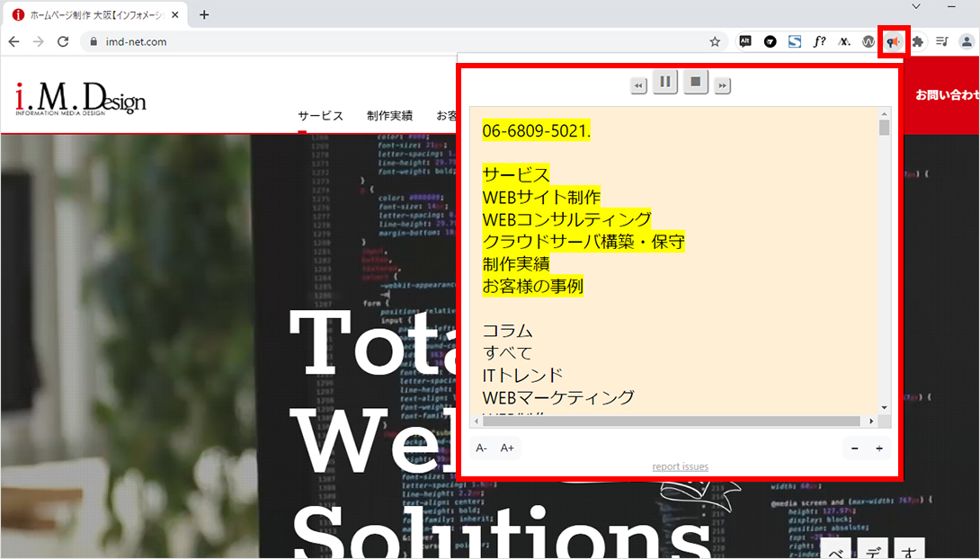Screen dimensions: 980x559
Task: Click the horizontal scrollbar right arrow
Action: point(871,421)
